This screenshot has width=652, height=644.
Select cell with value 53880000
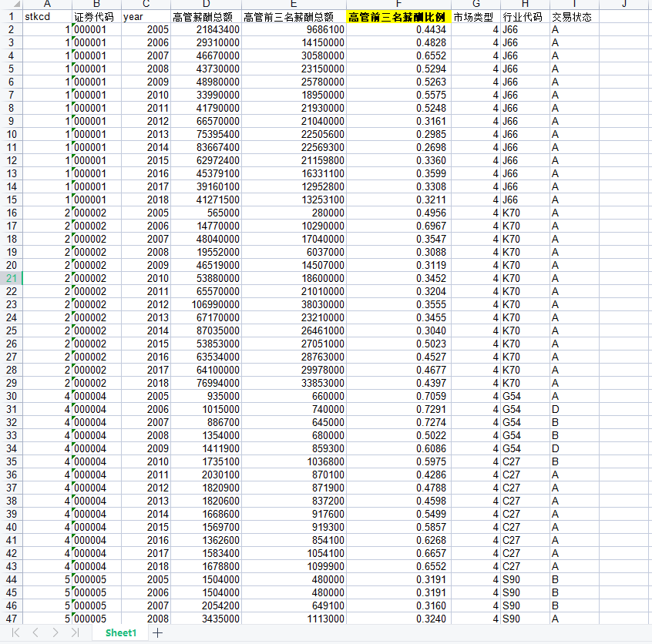click(x=207, y=278)
